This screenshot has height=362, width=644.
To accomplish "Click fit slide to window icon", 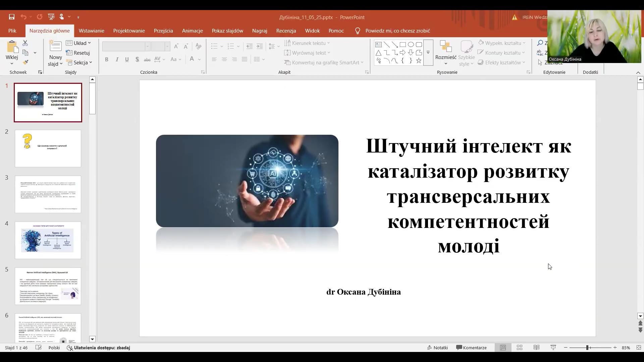I will tap(639, 348).
